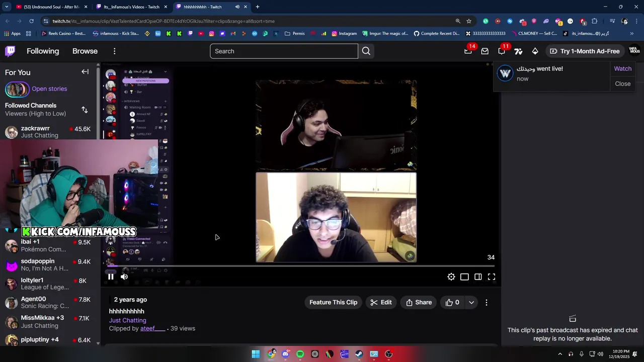644x362 pixels.
Task: Open the Twitch more options menu beside Browse
Action: click(114, 51)
